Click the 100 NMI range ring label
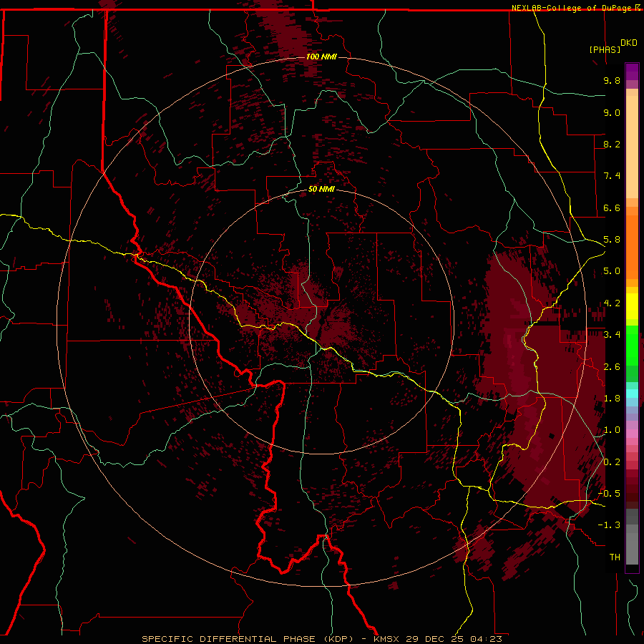 coord(321,57)
